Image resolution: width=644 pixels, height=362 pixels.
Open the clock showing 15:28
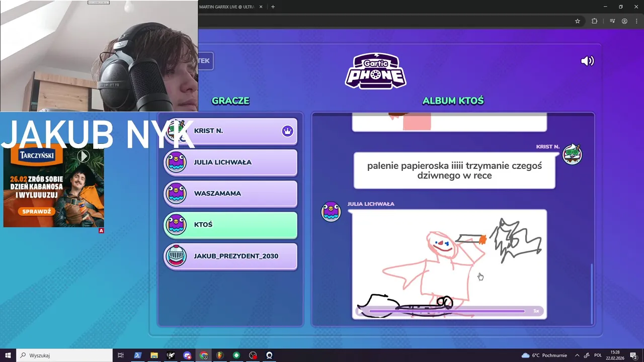pos(615,355)
